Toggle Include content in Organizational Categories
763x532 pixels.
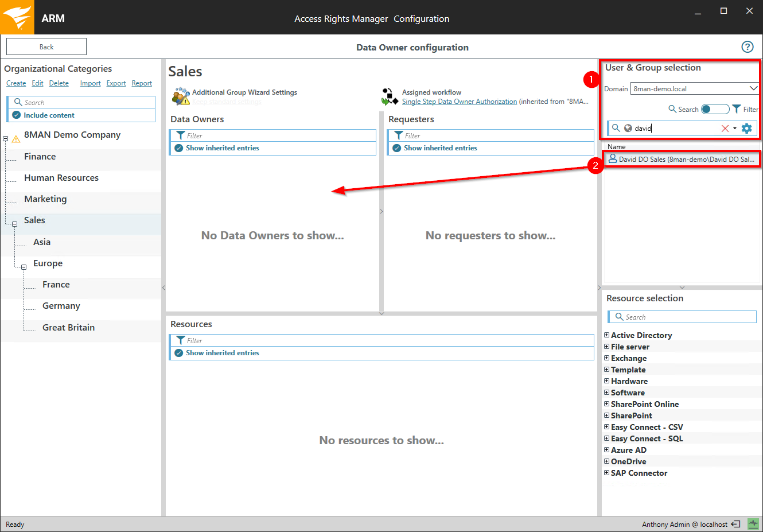17,115
